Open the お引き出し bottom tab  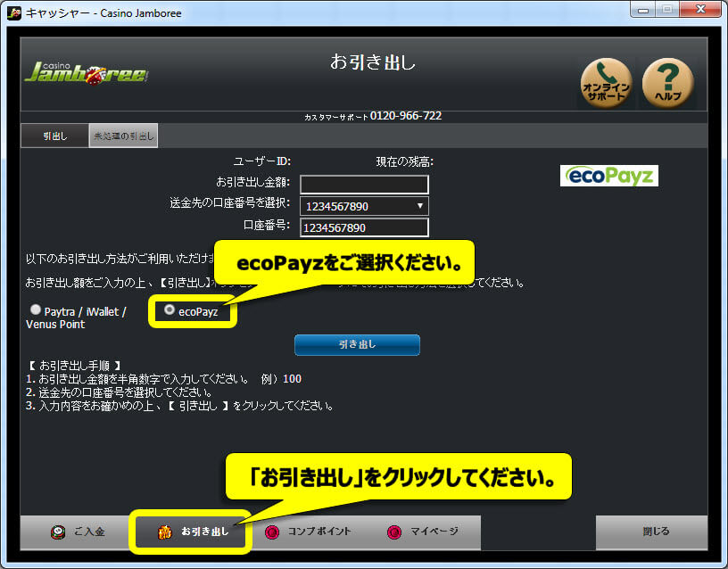click(x=190, y=532)
